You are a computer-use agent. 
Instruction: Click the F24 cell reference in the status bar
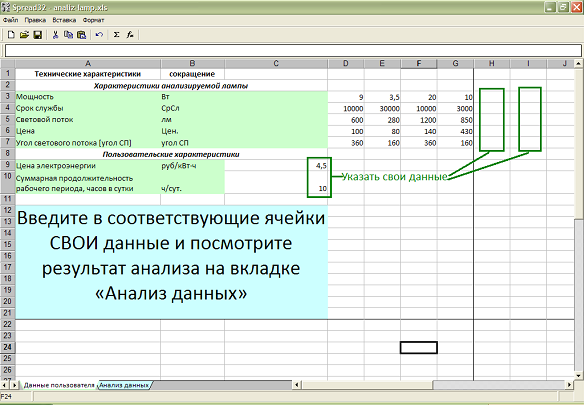tap(6, 397)
